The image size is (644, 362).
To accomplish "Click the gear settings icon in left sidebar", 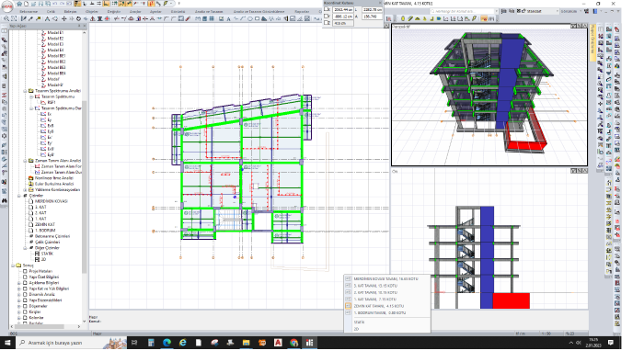I will (4, 136).
